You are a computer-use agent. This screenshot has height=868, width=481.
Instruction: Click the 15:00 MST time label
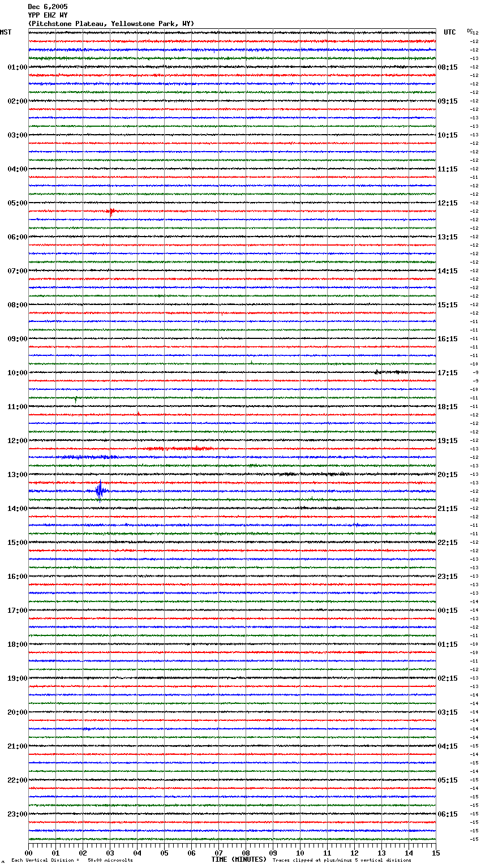tap(17, 543)
